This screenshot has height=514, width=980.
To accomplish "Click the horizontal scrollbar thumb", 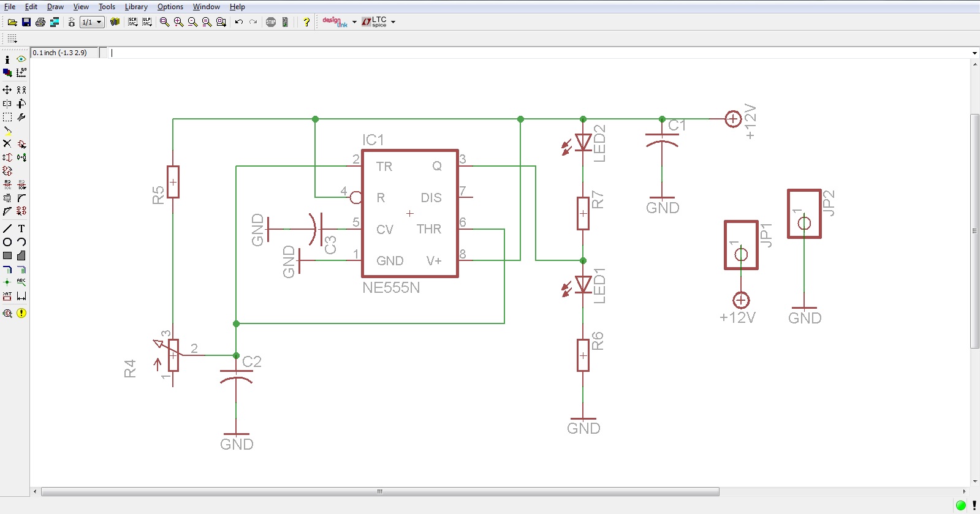I will click(379, 491).
